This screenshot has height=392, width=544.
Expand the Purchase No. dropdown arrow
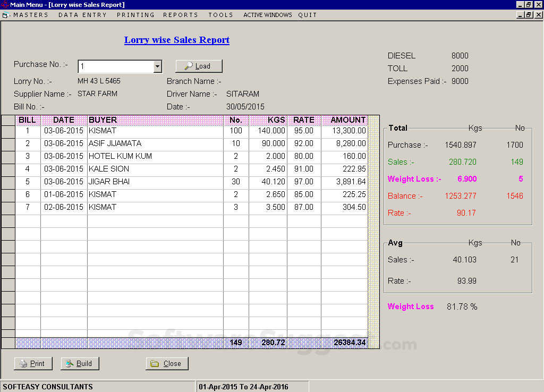(x=157, y=66)
